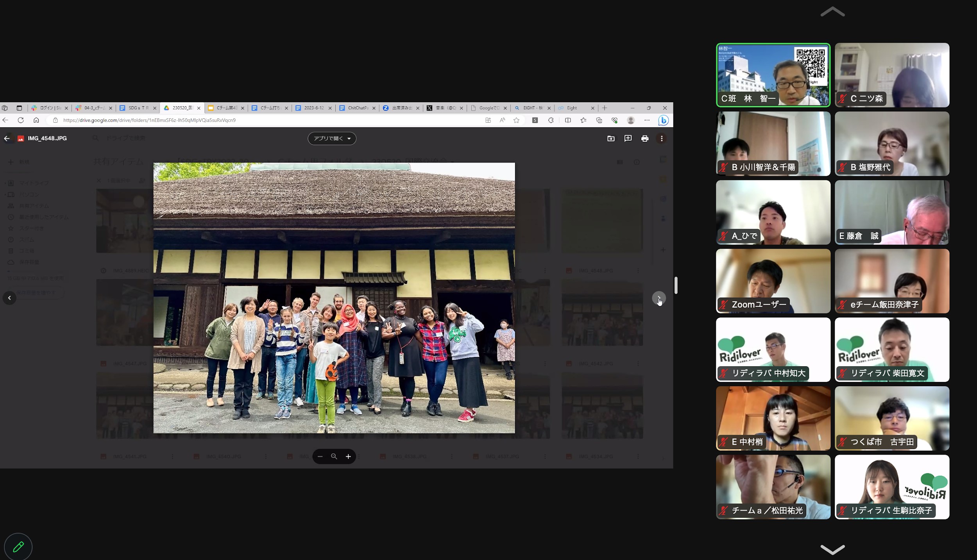Viewport: 977px width, 560px height.
Task: Open Edge collections icon
Action: click(x=599, y=120)
